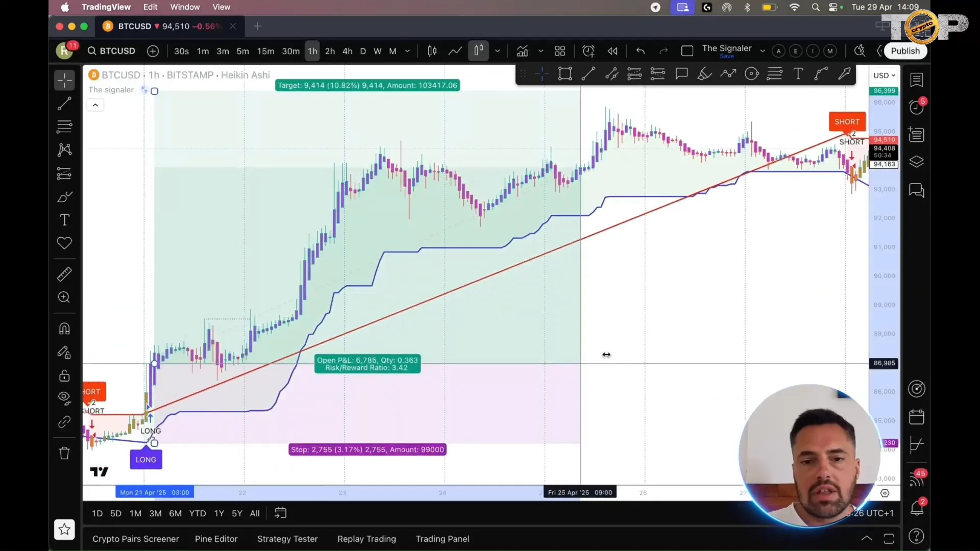Expand the chart type dropdown arrow

click(x=498, y=51)
